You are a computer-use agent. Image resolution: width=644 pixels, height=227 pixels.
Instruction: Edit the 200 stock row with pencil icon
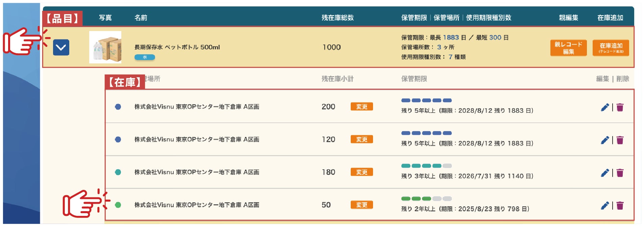(605, 107)
